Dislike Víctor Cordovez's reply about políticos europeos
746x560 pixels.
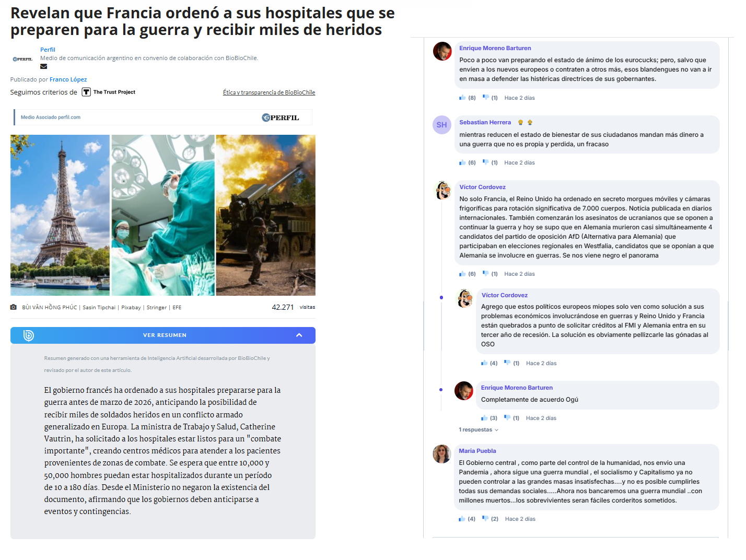click(x=507, y=363)
